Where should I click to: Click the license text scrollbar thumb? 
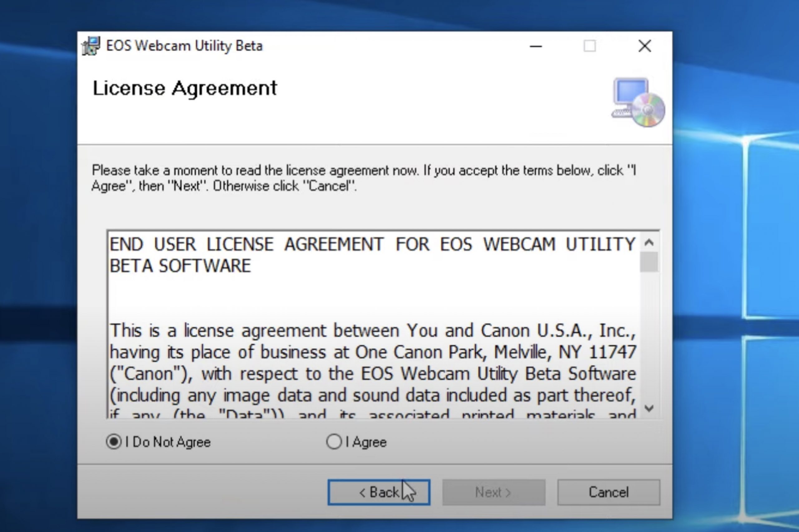tap(649, 262)
